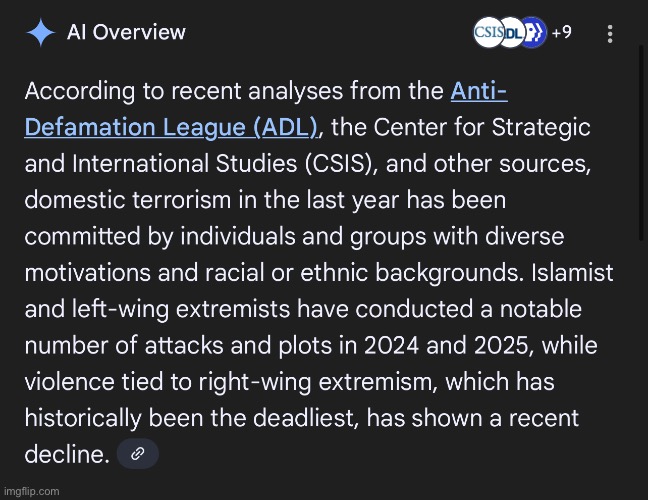Click the AI Overview sparkle icon
Screen dimensions: 648x500
[40, 32]
